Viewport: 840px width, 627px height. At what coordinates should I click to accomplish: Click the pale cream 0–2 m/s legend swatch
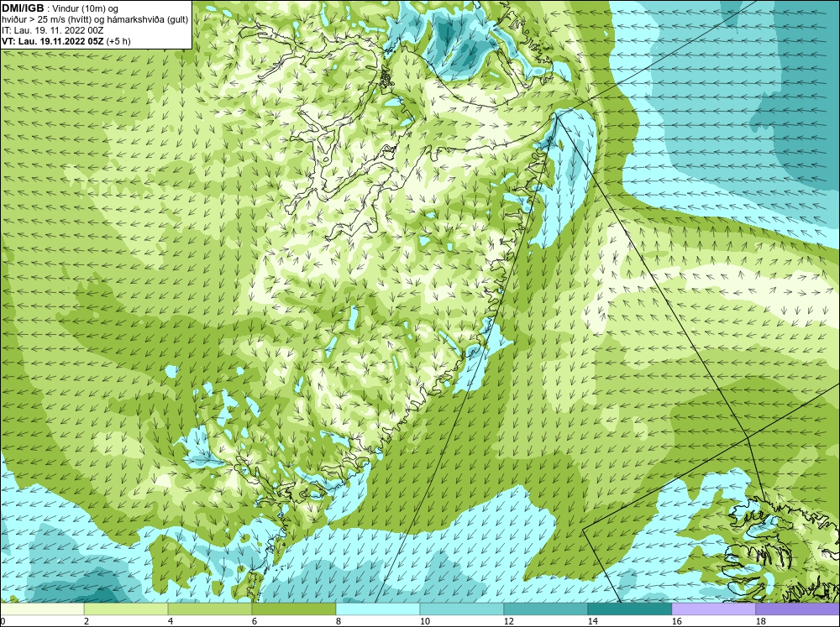tap(42, 609)
